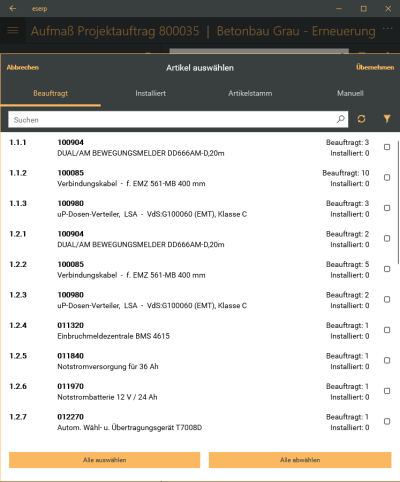
Task: Check the box for position 1.1.1
Action: 387,147
